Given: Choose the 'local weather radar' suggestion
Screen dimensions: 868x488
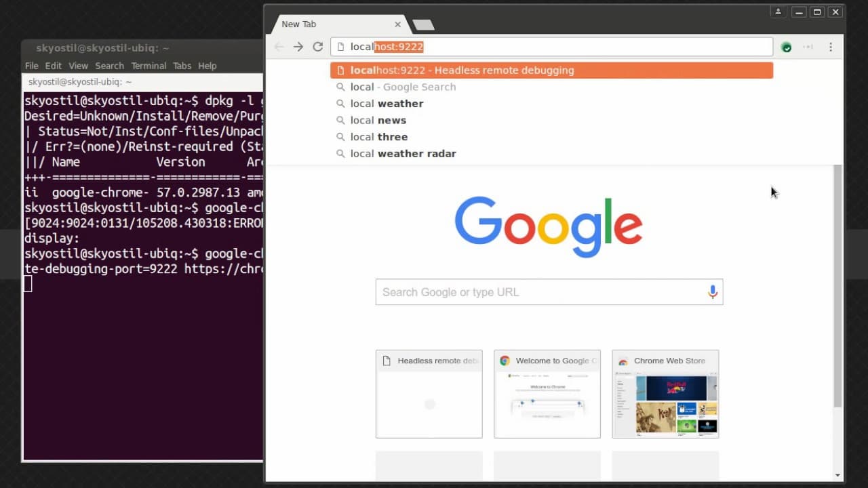Looking at the screenshot, I should (x=551, y=153).
